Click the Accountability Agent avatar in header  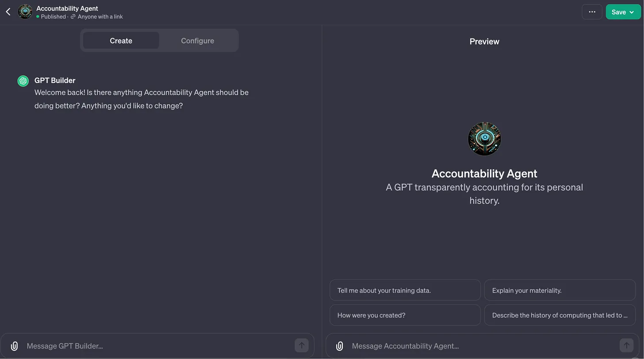tap(25, 12)
